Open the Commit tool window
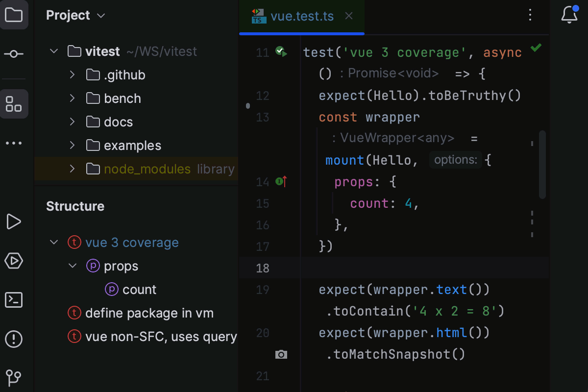The width and height of the screenshot is (588, 392). pos(14,54)
